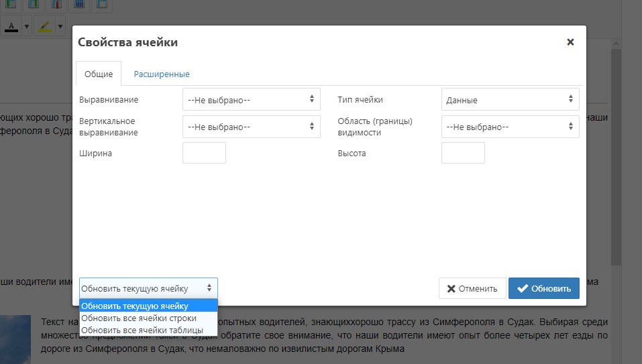Click the editor vertical scrollbar thumb
Viewport: 642px width, 364px height.
pos(617,158)
